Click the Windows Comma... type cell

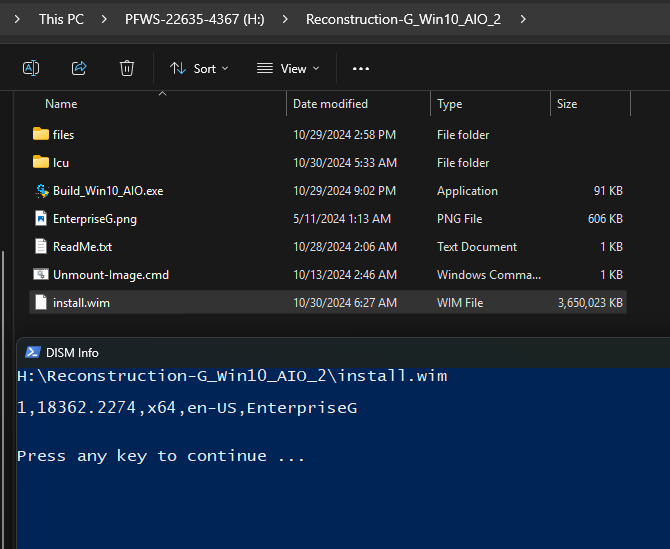(489, 275)
